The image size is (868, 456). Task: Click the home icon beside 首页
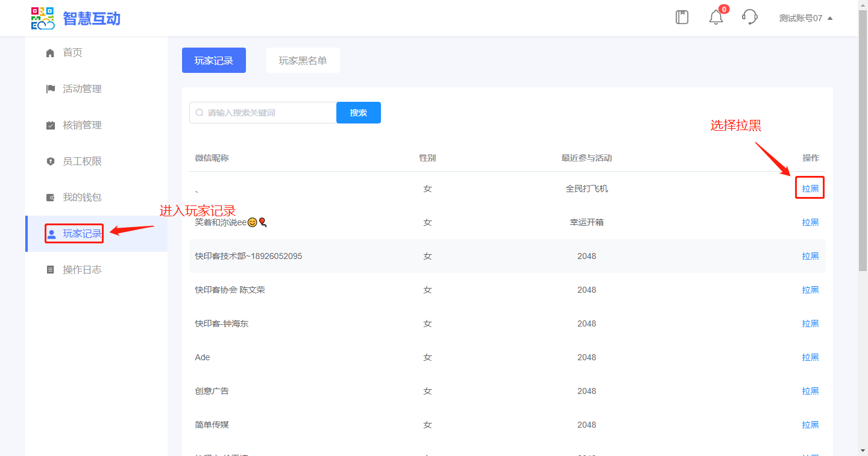[x=51, y=53]
